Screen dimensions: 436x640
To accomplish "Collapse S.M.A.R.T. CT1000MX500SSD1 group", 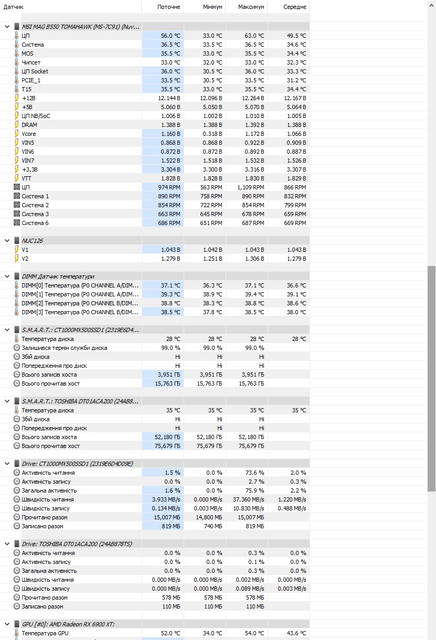I will 7,330.
